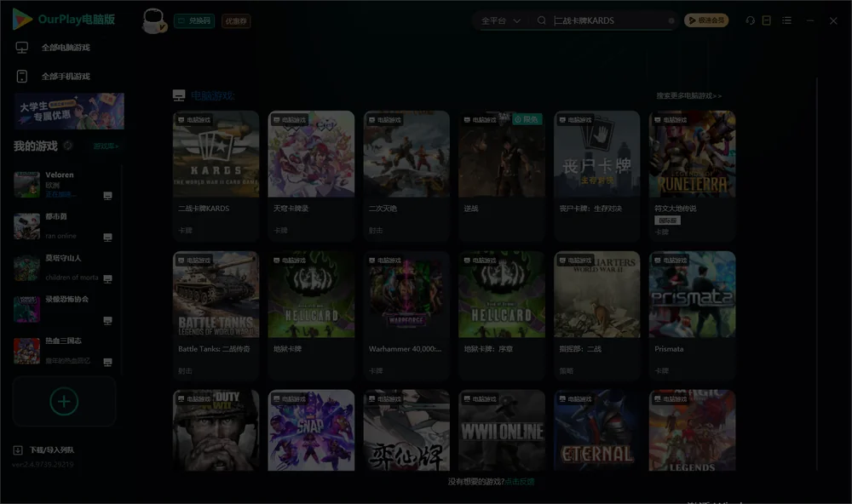This screenshot has width=852, height=504.
Task: Open the 弈仙牌 game card
Action: 406,430
